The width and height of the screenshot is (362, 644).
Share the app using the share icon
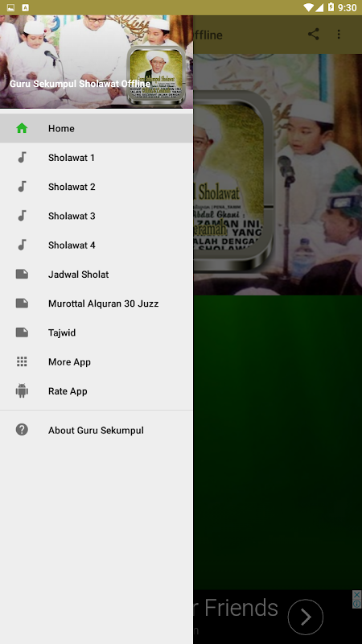tap(314, 34)
